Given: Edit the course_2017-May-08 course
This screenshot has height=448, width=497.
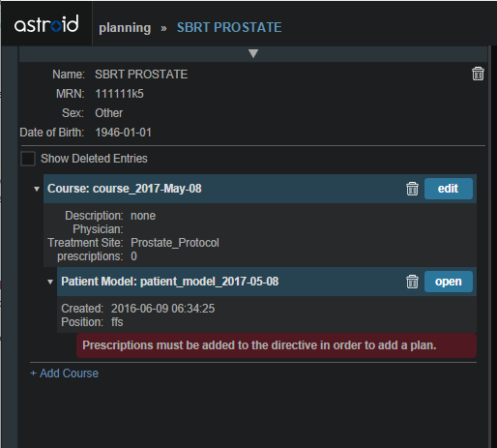Looking at the screenshot, I should coord(449,189).
